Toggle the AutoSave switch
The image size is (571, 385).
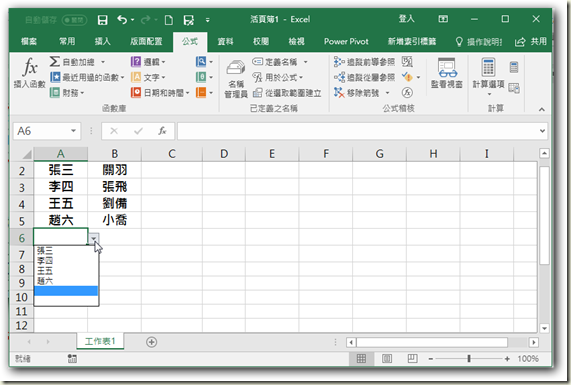(x=74, y=20)
